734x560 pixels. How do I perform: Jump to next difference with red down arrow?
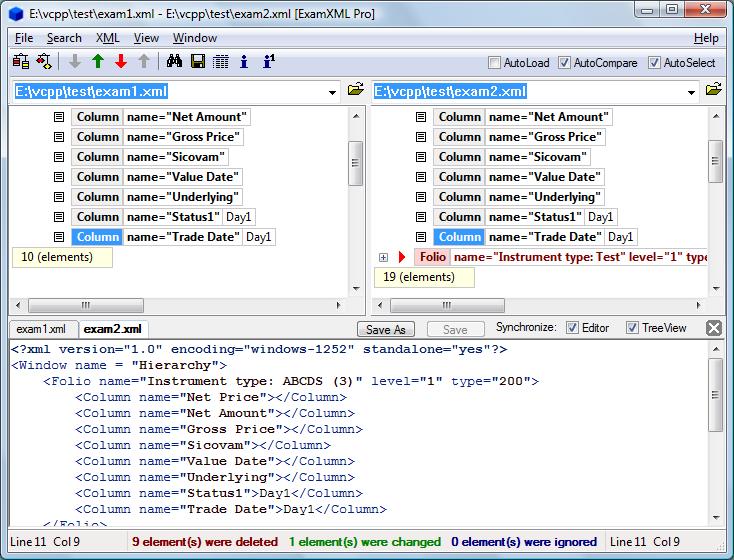tap(121, 62)
